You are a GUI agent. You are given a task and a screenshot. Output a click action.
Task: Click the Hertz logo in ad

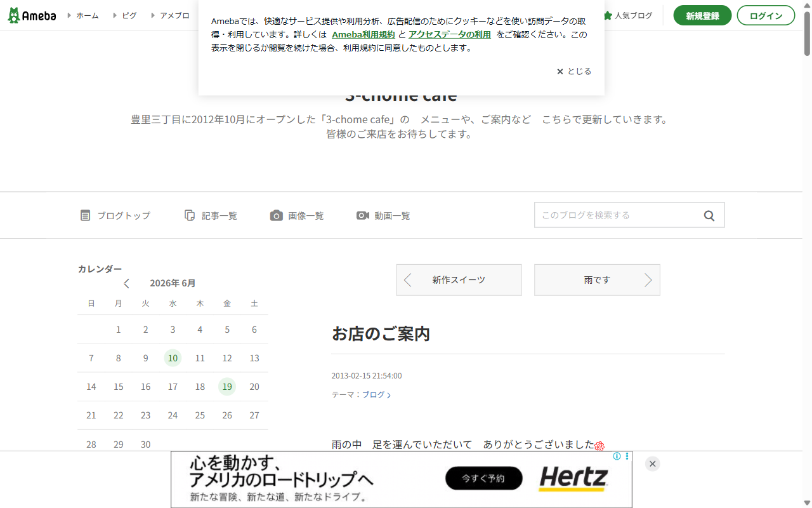click(x=573, y=479)
